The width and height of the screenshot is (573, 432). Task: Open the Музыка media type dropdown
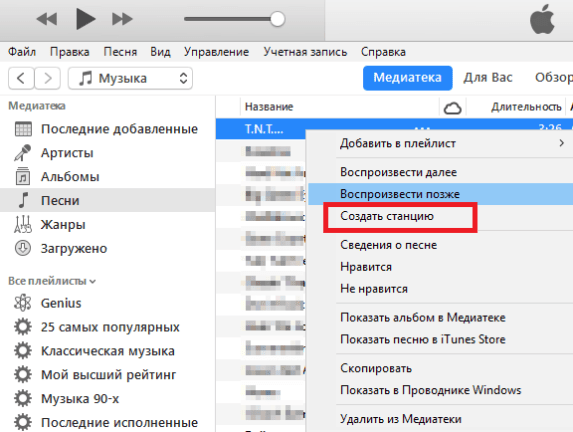coord(130,78)
